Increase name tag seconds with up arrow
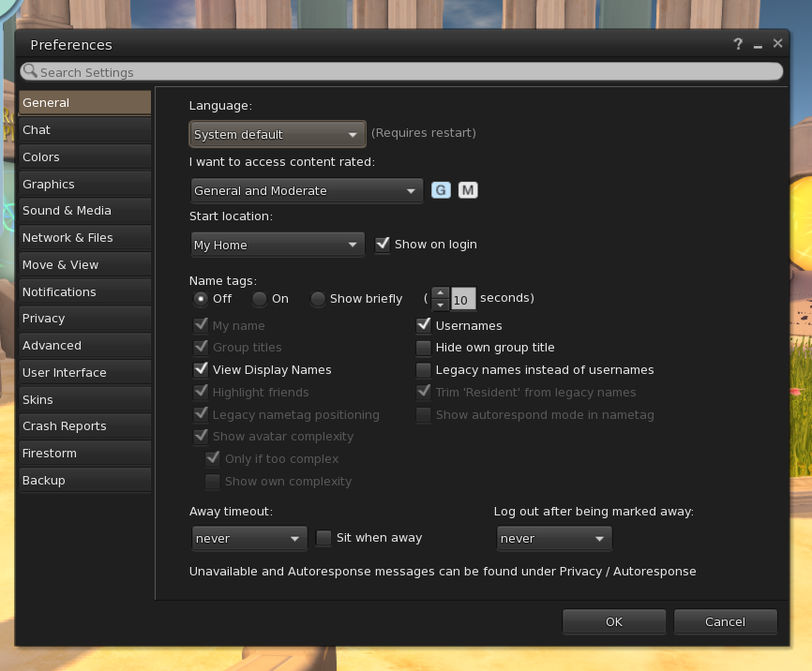The image size is (812, 671). [441, 292]
